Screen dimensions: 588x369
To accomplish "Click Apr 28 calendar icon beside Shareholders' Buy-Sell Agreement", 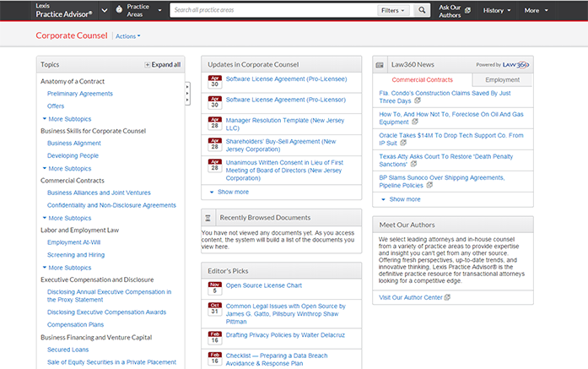I will (x=215, y=144).
